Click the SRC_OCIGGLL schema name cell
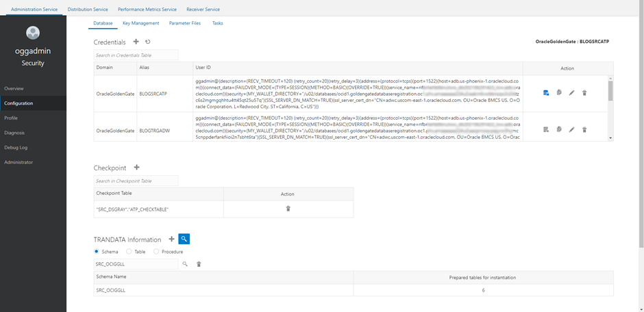Screen dimensions: 644x312 pos(223,290)
